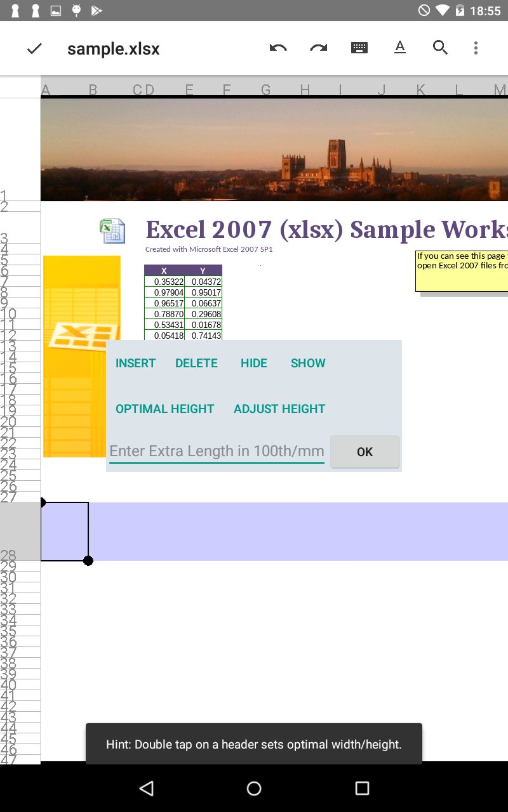This screenshot has width=508, height=812.
Task: Select the yellow Excel logo graphic
Action: tap(81, 357)
